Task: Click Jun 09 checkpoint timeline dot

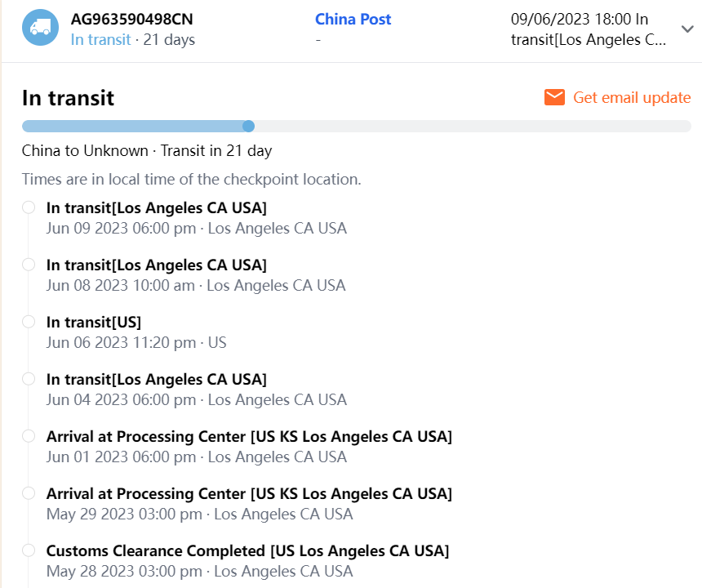Action: (x=29, y=207)
